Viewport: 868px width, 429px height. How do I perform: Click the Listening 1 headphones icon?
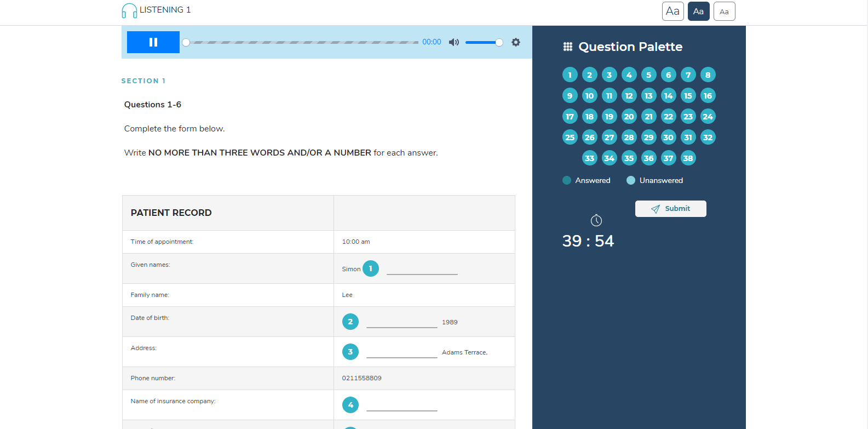[x=129, y=11]
